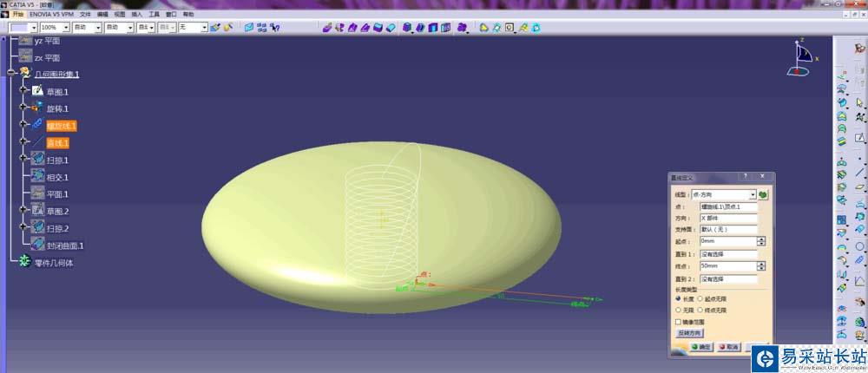
Task: Open the 插入 Insert menu
Action: coord(136,14)
